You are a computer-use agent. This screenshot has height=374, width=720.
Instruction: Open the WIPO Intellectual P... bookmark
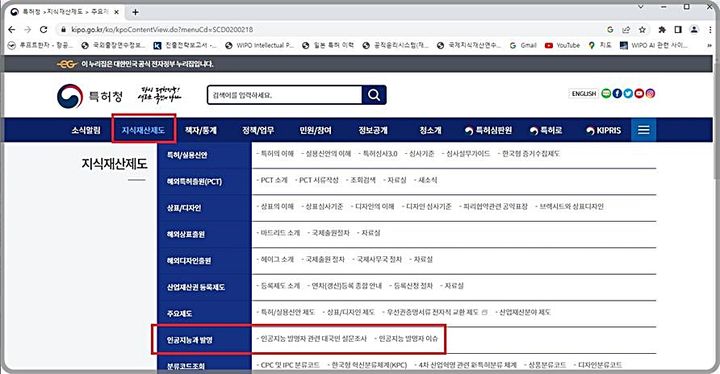pos(259,45)
